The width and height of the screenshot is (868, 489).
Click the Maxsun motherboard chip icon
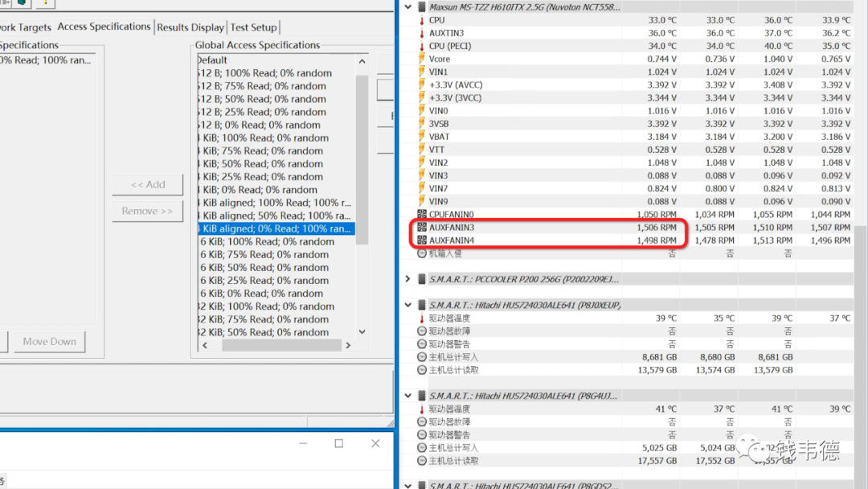pos(422,7)
